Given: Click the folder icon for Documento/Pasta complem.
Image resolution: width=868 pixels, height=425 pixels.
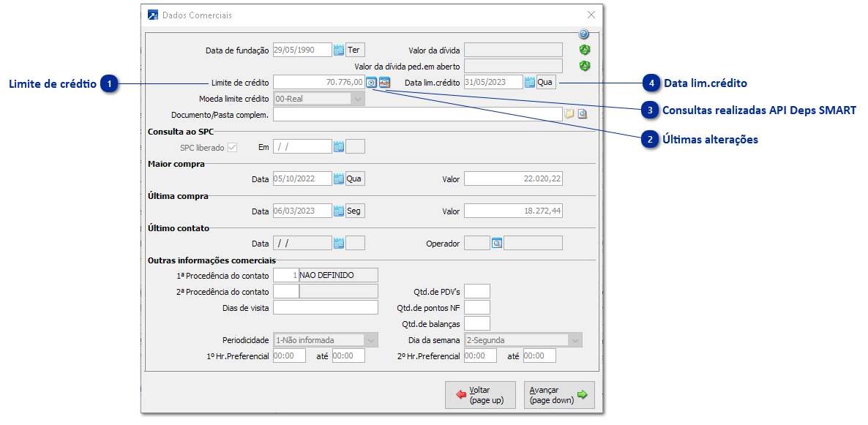Looking at the screenshot, I should (x=569, y=114).
